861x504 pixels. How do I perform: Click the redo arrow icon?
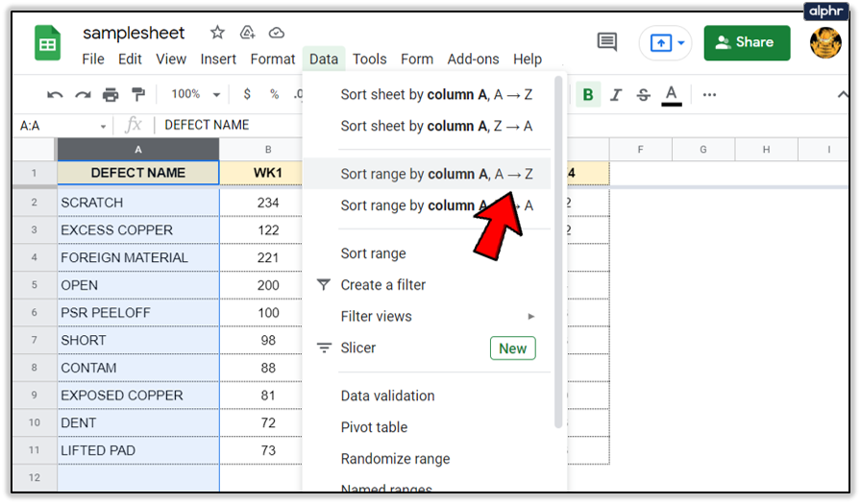pyautogui.click(x=83, y=94)
